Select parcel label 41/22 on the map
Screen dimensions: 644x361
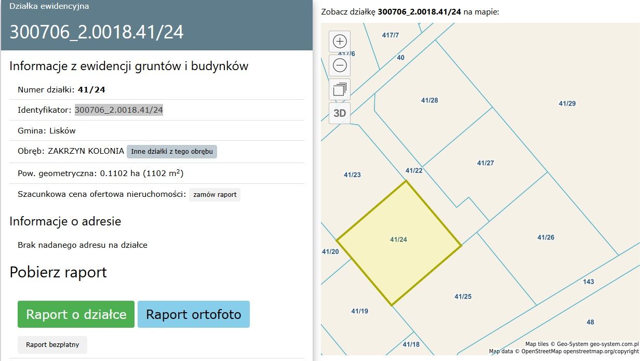point(414,170)
